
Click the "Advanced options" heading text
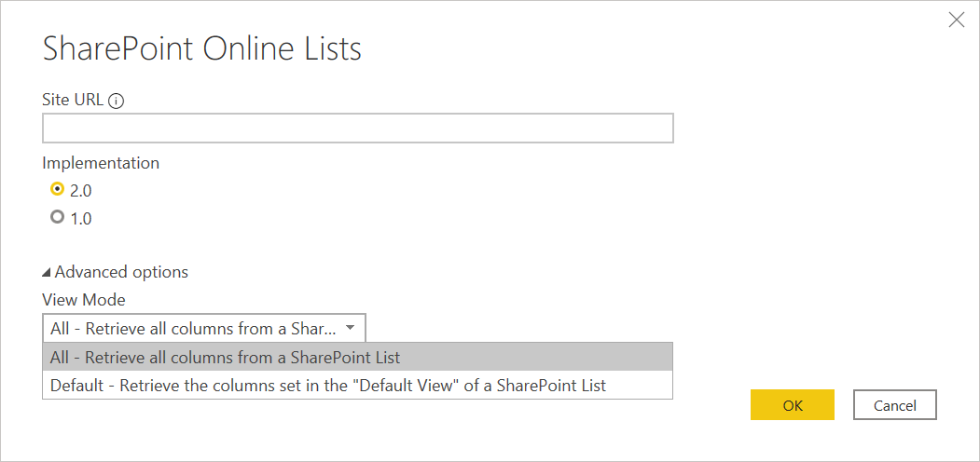click(x=121, y=272)
